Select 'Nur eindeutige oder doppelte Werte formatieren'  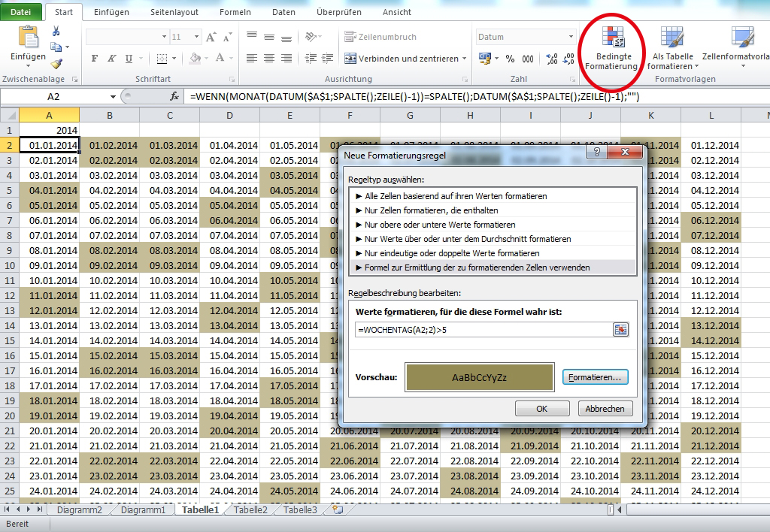pyautogui.click(x=493, y=253)
